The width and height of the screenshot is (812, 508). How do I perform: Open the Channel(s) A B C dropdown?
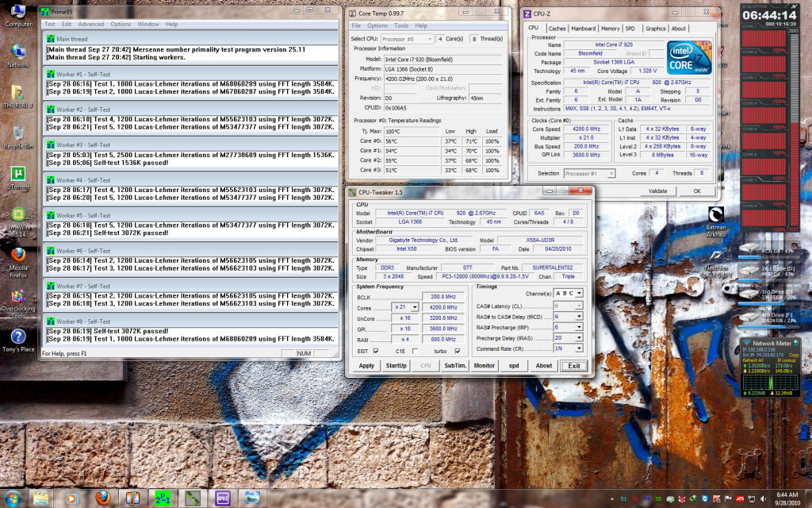[x=579, y=294]
